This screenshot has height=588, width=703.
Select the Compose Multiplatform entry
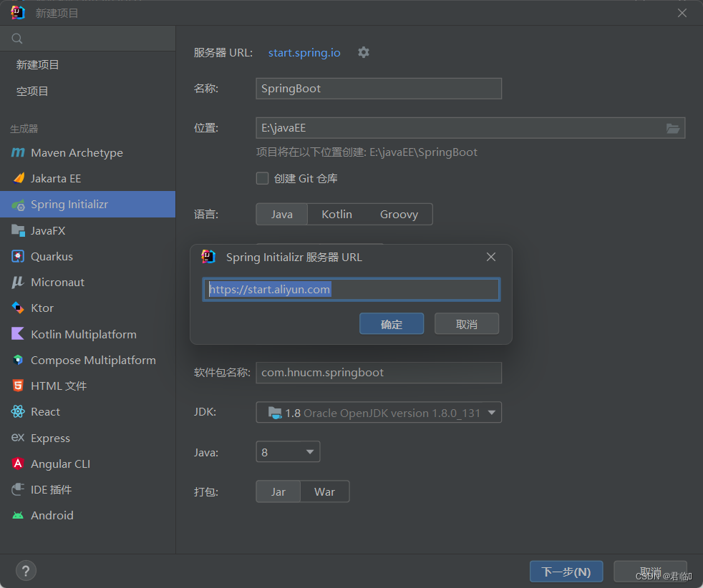click(87, 360)
